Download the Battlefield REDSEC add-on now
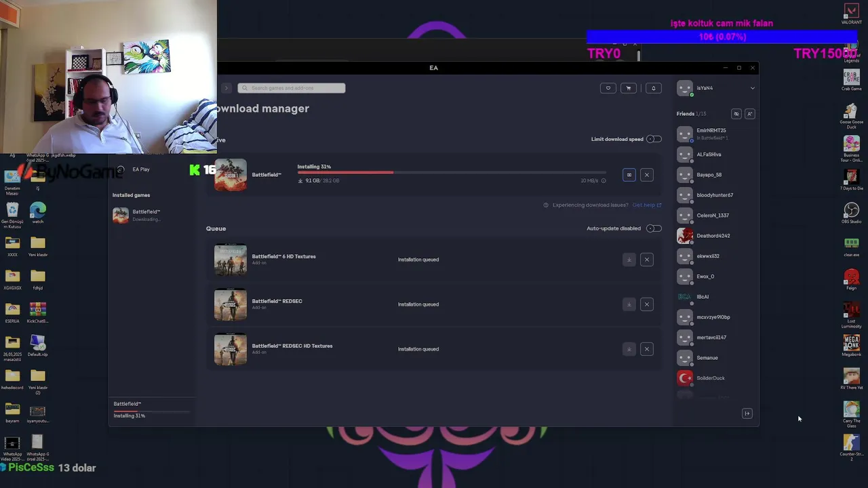This screenshot has height=488, width=868. (x=629, y=304)
